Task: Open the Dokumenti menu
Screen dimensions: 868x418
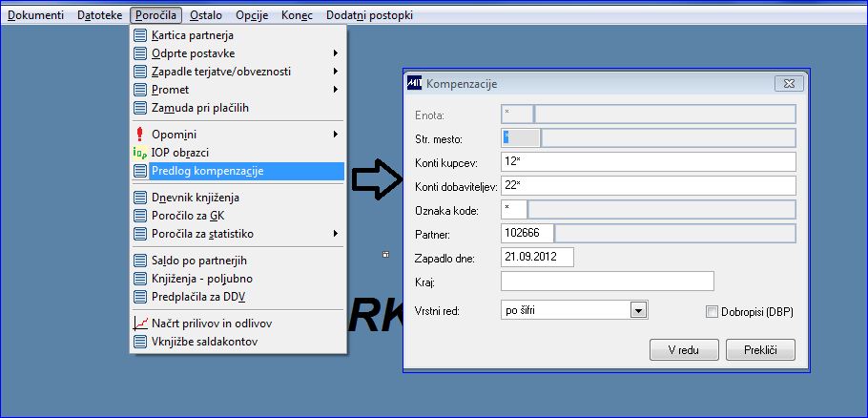Action: pos(36,15)
